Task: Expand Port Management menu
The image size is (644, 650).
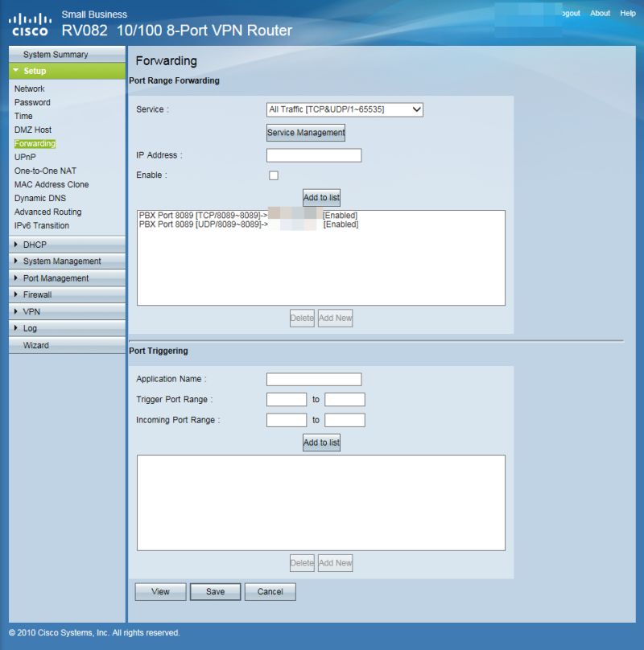Action: click(x=67, y=278)
